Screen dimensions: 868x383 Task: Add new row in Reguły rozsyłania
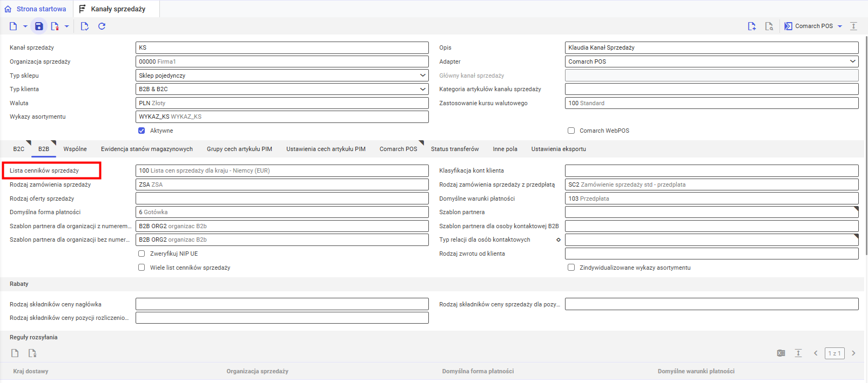pos(15,353)
